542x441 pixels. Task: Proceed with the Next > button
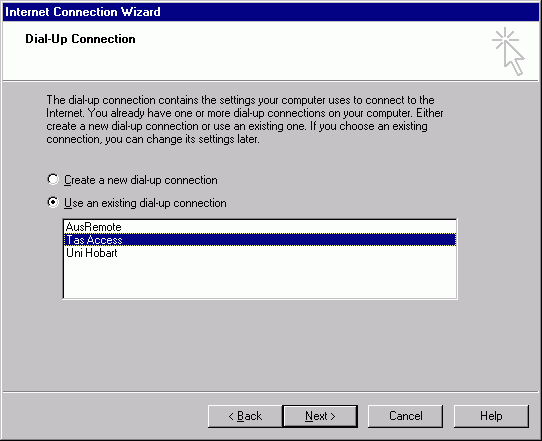(320, 416)
